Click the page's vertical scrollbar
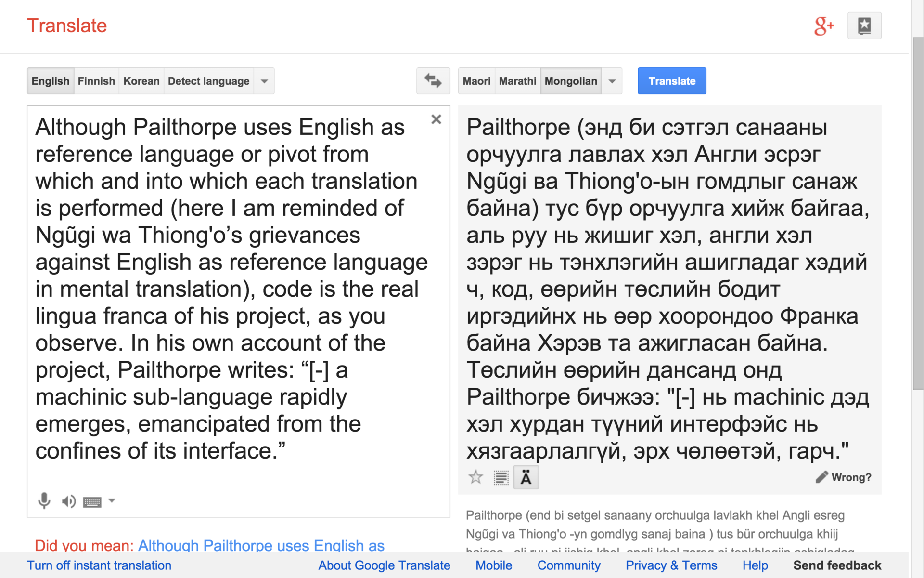 tap(918, 212)
